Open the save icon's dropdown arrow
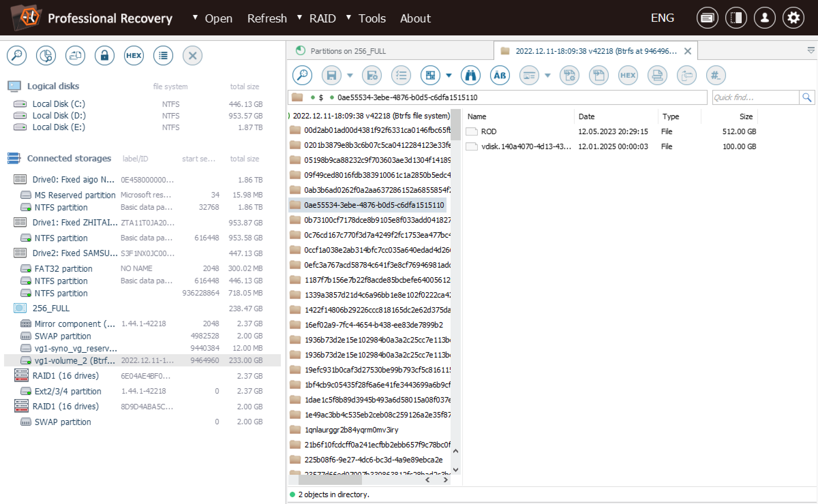This screenshot has width=818, height=504. pyautogui.click(x=350, y=75)
